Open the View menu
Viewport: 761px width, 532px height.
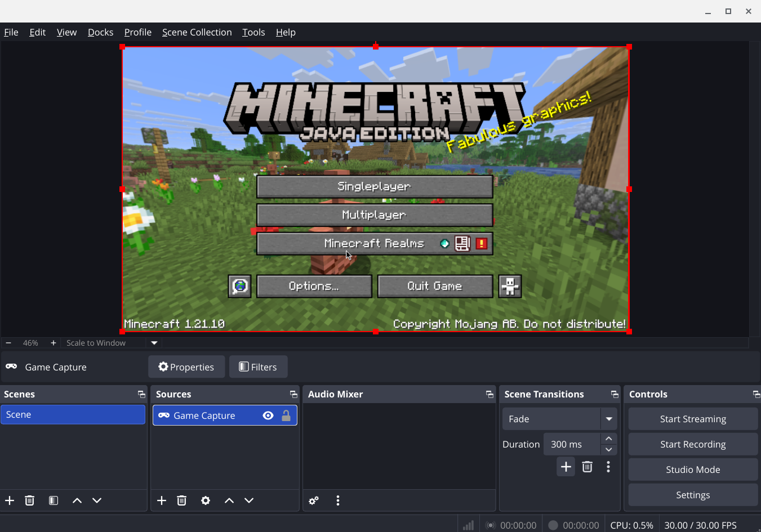tap(66, 32)
